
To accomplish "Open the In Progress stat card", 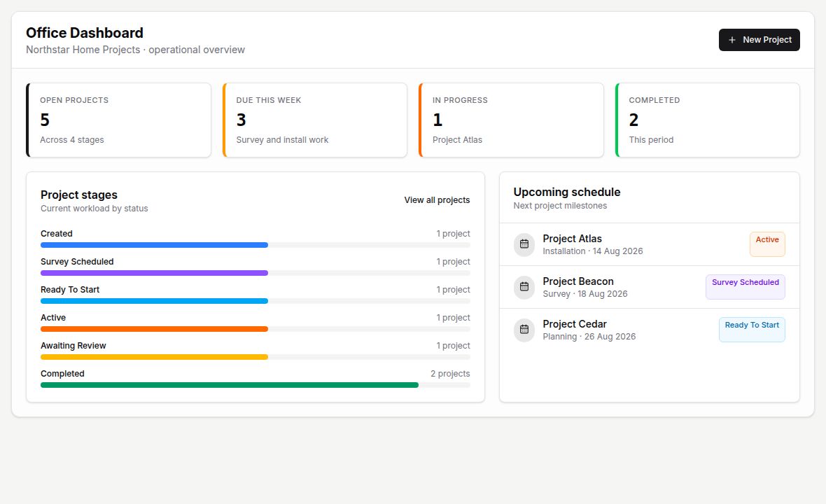I will click(511, 120).
